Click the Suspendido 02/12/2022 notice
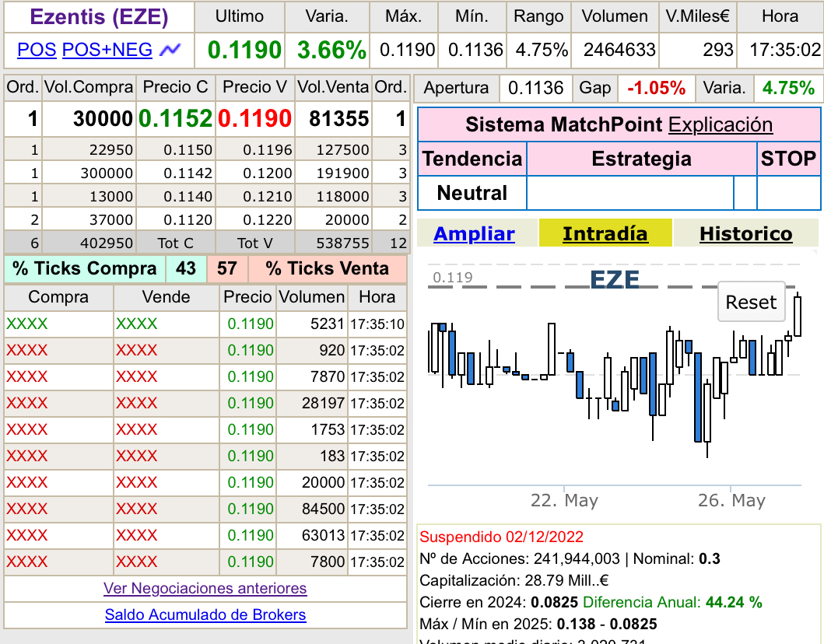 [x=501, y=537]
